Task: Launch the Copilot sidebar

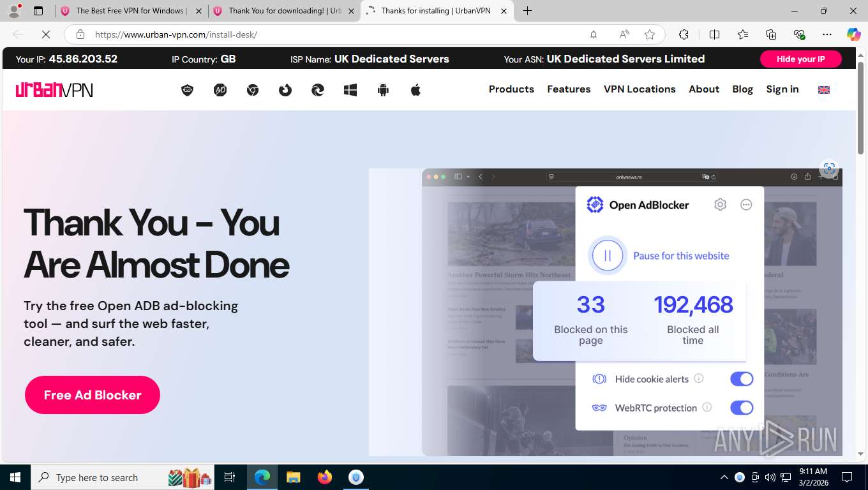Action: point(854,34)
